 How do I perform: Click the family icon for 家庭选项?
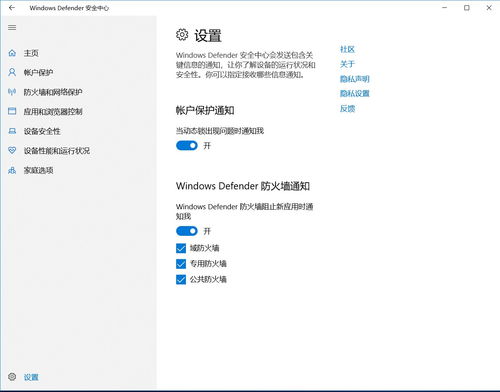point(12,170)
